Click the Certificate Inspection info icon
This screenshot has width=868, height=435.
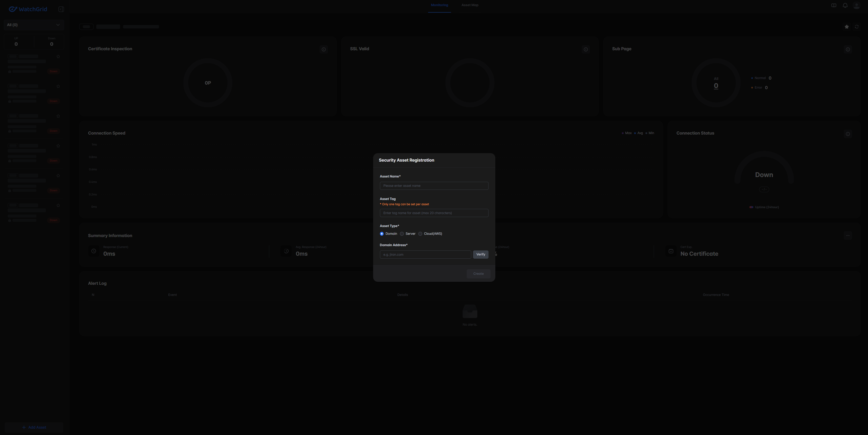(x=323, y=50)
